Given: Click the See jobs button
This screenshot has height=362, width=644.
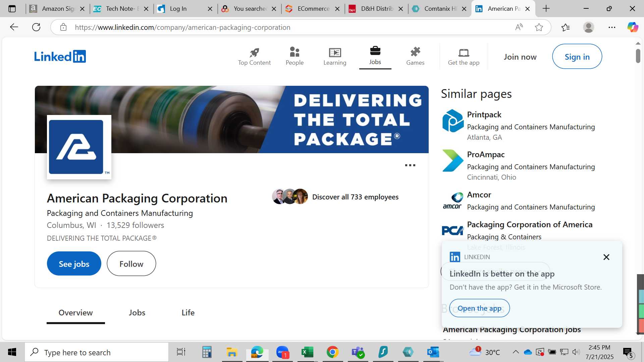Looking at the screenshot, I should (74, 264).
